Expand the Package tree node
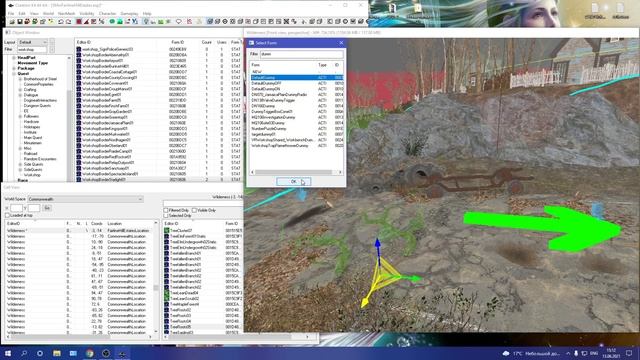 tap(14, 68)
